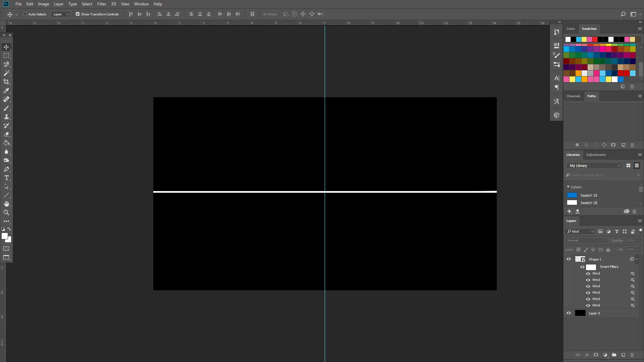The image size is (644, 362).
Task: Hide the Layer 0 layer
Action: 569,313
